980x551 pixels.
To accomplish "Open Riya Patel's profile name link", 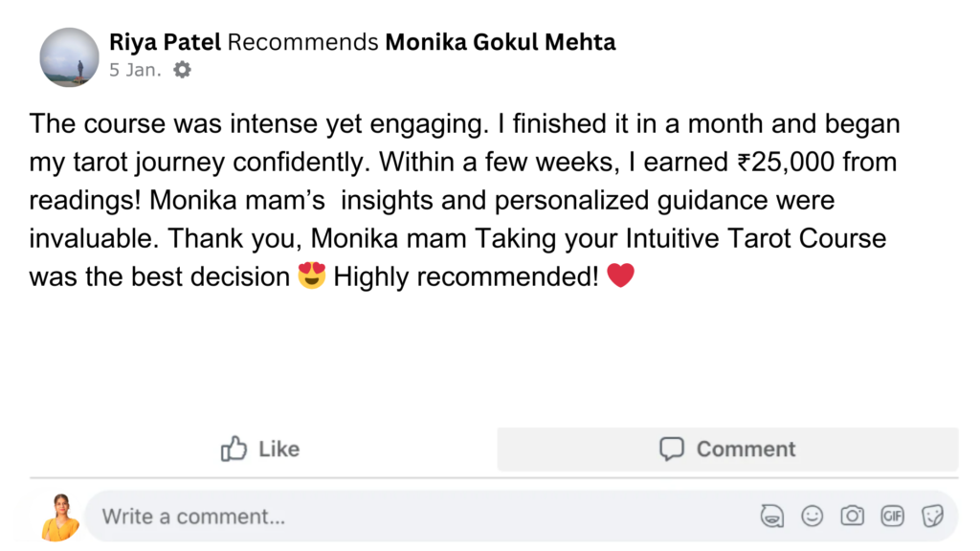I will 165,42.
